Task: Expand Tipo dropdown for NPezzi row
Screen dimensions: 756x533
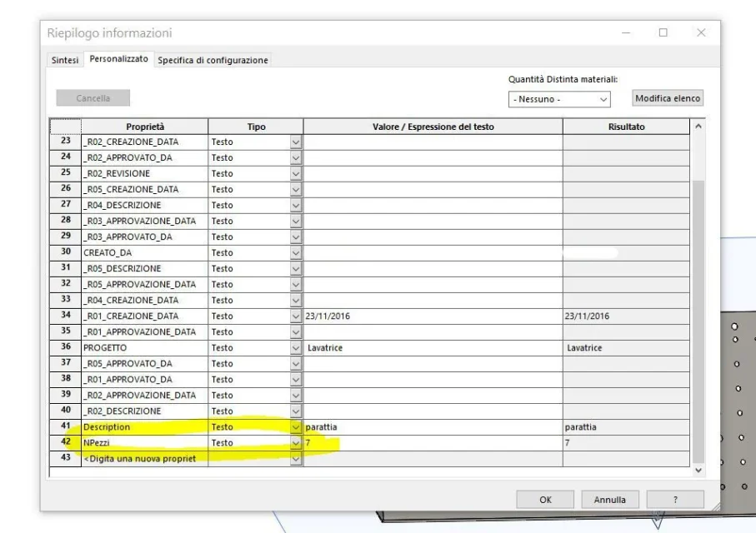Action: point(295,443)
